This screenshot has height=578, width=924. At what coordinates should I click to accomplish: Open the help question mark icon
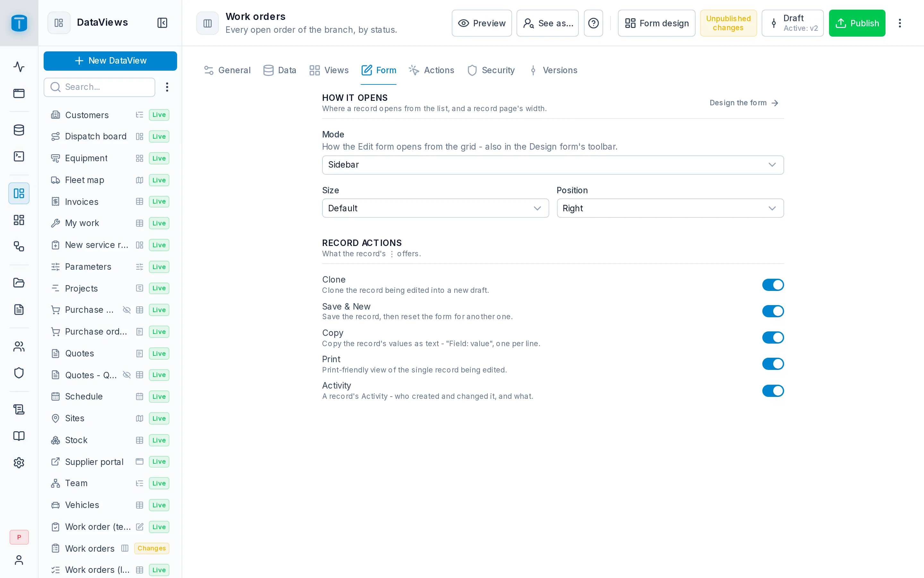point(593,23)
